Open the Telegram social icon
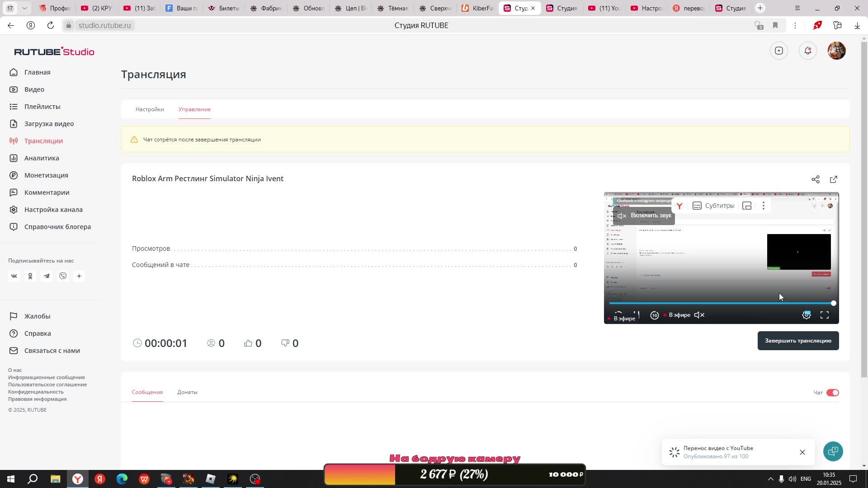Screen dimensions: 868x488 [47, 276]
